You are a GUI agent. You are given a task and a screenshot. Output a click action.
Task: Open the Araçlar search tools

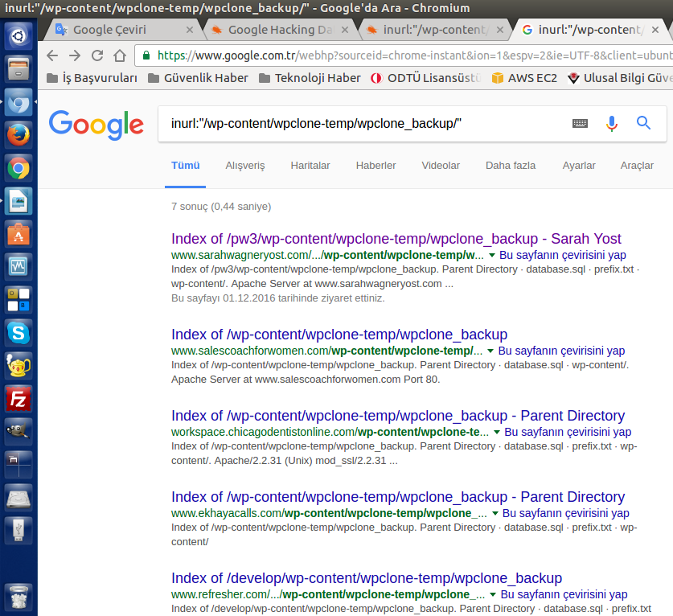[x=637, y=166]
